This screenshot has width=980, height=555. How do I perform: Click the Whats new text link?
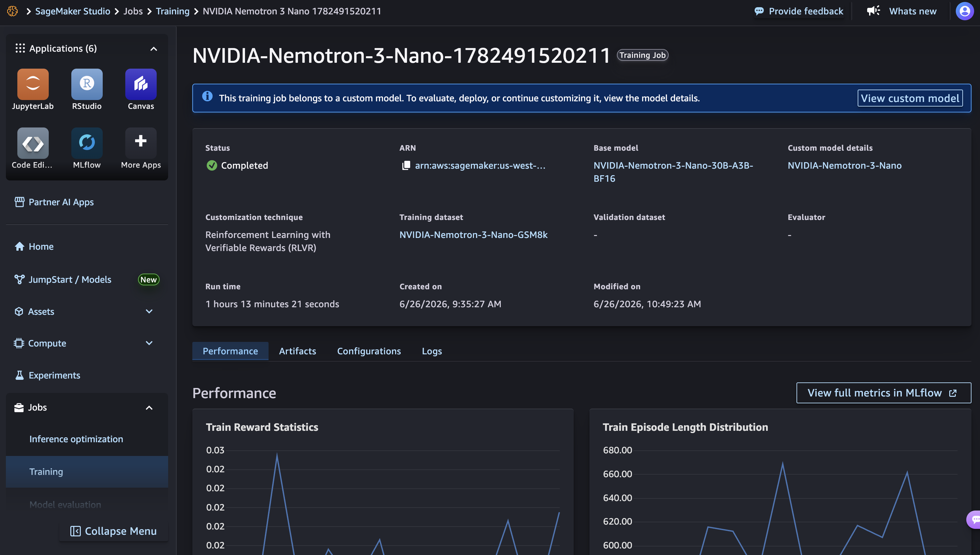pyautogui.click(x=913, y=11)
